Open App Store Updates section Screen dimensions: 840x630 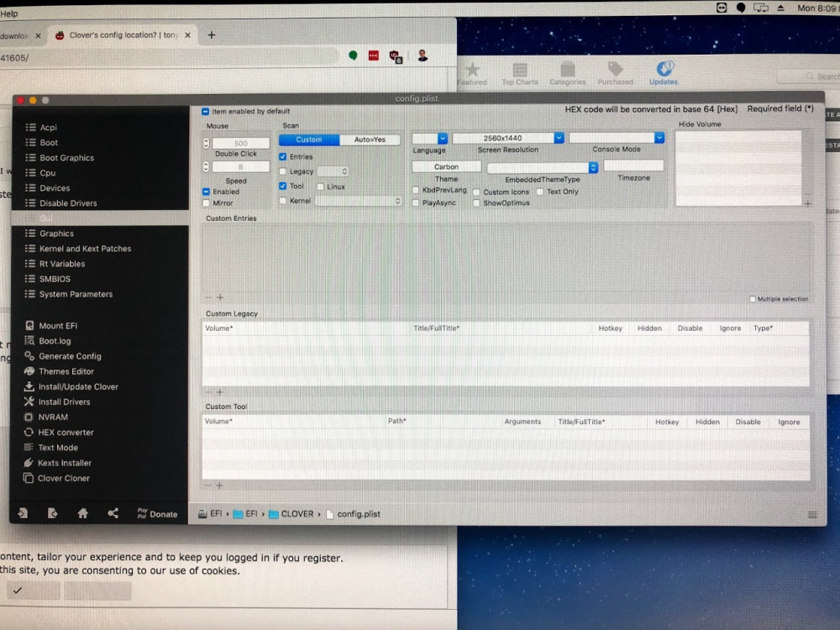664,73
